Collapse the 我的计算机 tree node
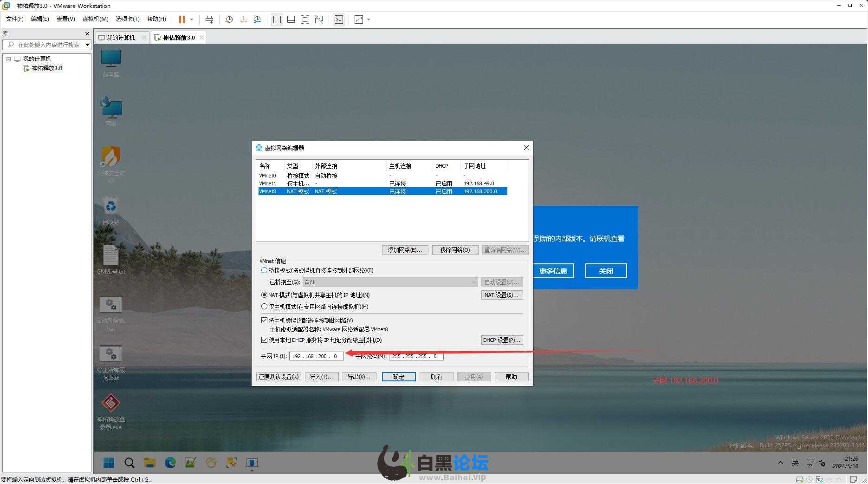Image resolution: width=868 pixels, height=484 pixels. [x=8, y=59]
